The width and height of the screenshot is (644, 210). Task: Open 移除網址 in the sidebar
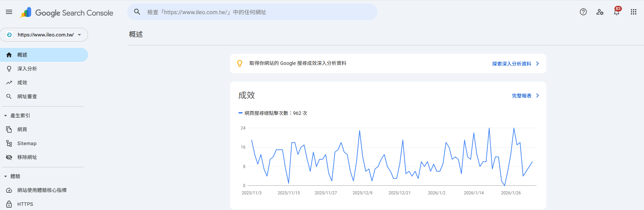pyautogui.click(x=44, y=157)
